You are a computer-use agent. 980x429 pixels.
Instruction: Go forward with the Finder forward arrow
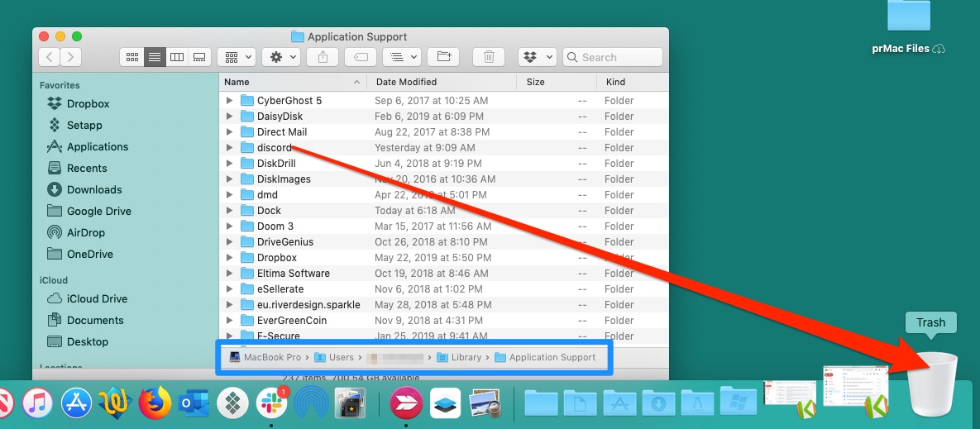point(70,57)
